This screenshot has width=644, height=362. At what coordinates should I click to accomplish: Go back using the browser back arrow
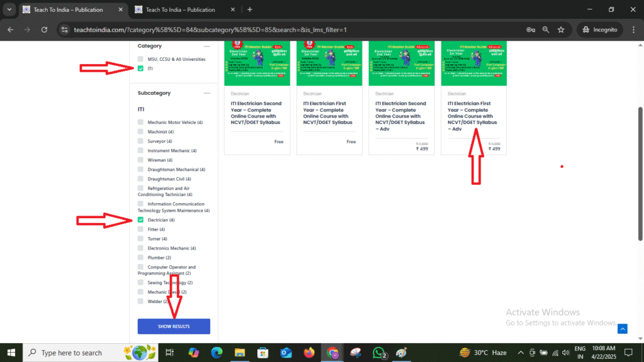[10, 30]
